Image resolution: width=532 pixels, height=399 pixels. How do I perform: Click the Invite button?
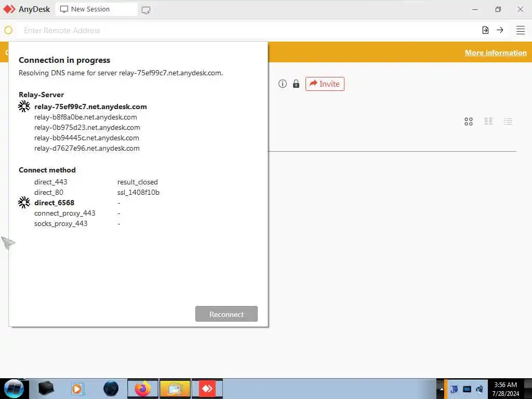pyautogui.click(x=325, y=84)
